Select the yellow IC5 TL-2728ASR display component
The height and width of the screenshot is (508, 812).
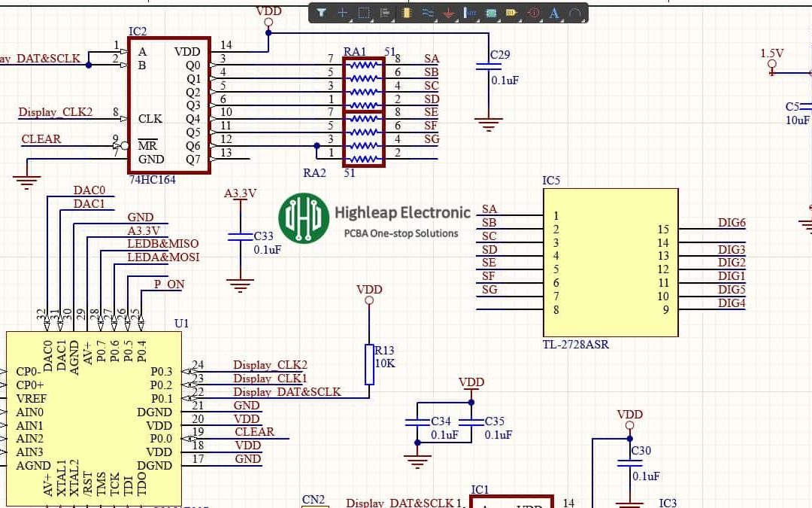click(611, 263)
